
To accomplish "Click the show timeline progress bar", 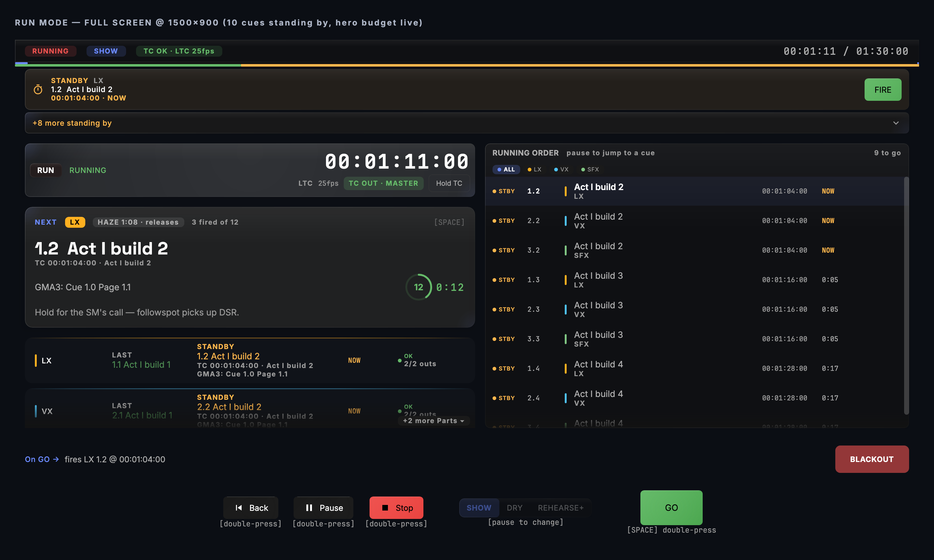I will pyautogui.click(x=467, y=65).
